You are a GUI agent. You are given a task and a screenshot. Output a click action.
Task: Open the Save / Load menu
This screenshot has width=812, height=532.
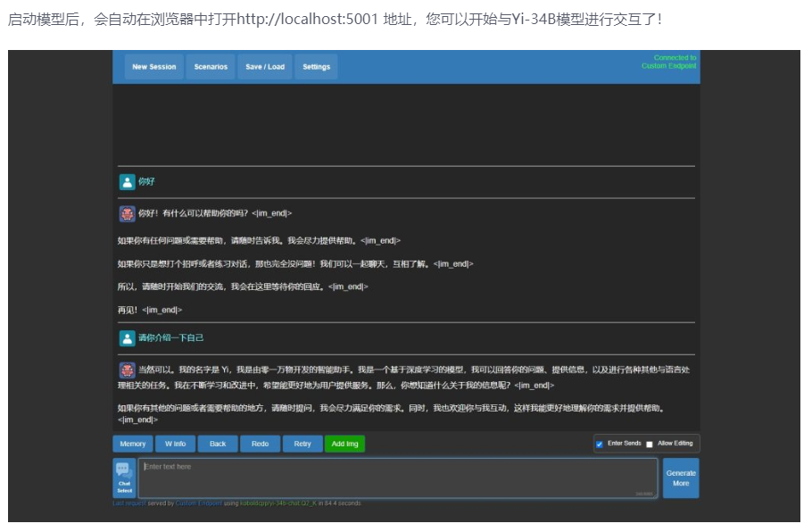click(265, 67)
